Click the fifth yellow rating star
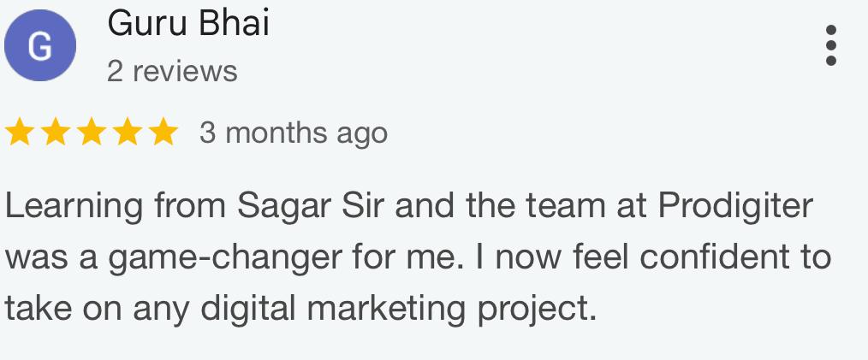Screen dimensions: 868x360 click(162, 133)
